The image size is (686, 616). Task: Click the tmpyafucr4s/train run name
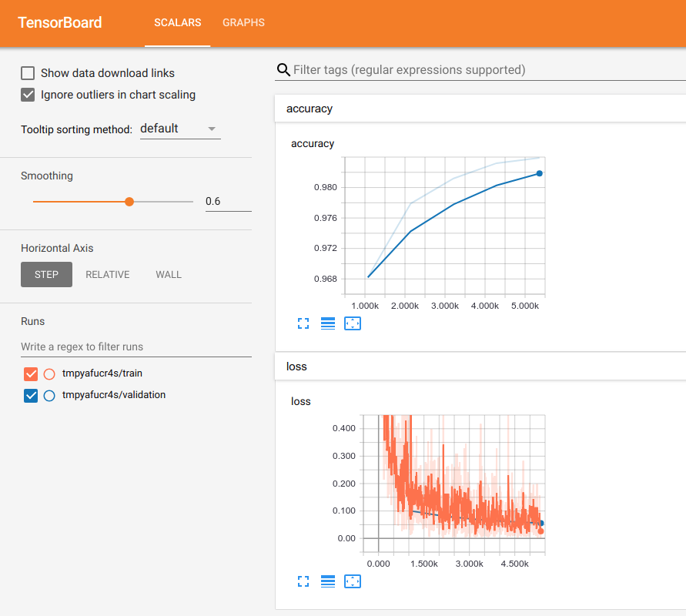point(102,373)
